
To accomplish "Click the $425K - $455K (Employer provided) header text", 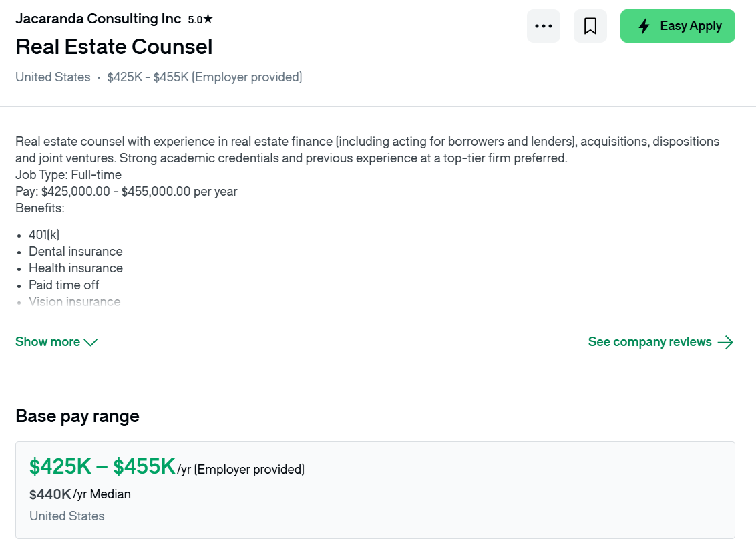I will click(x=204, y=77).
